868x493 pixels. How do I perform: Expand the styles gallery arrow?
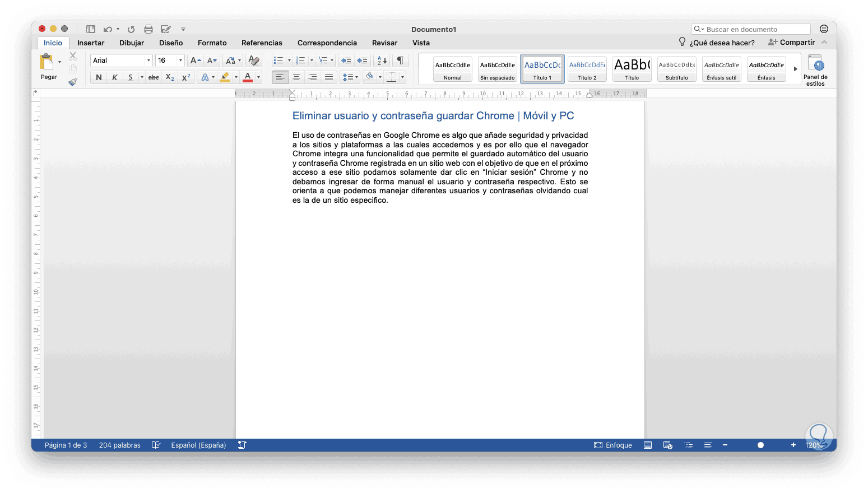(x=795, y=69)
